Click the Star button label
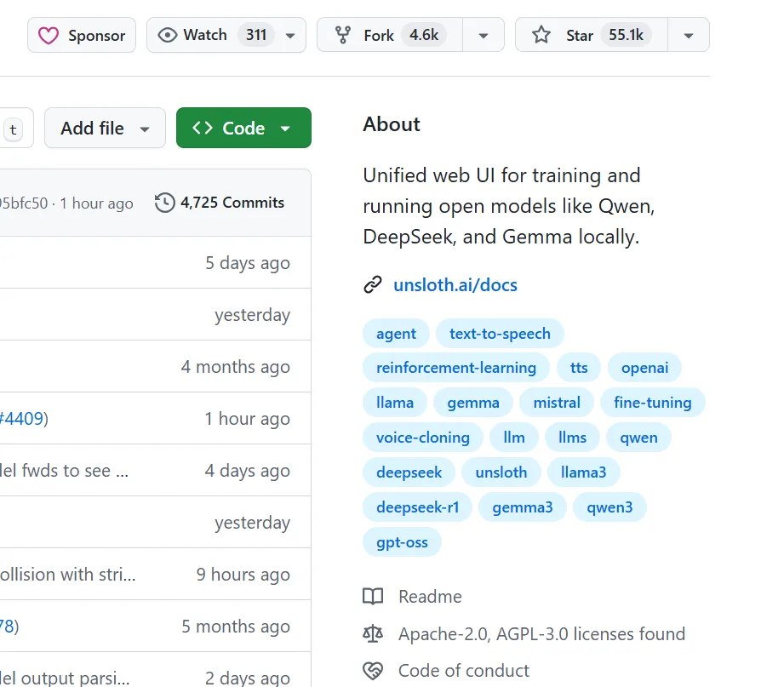Image resolution: width=784 pixels, height=687 pixels. [x=580, y=36]
